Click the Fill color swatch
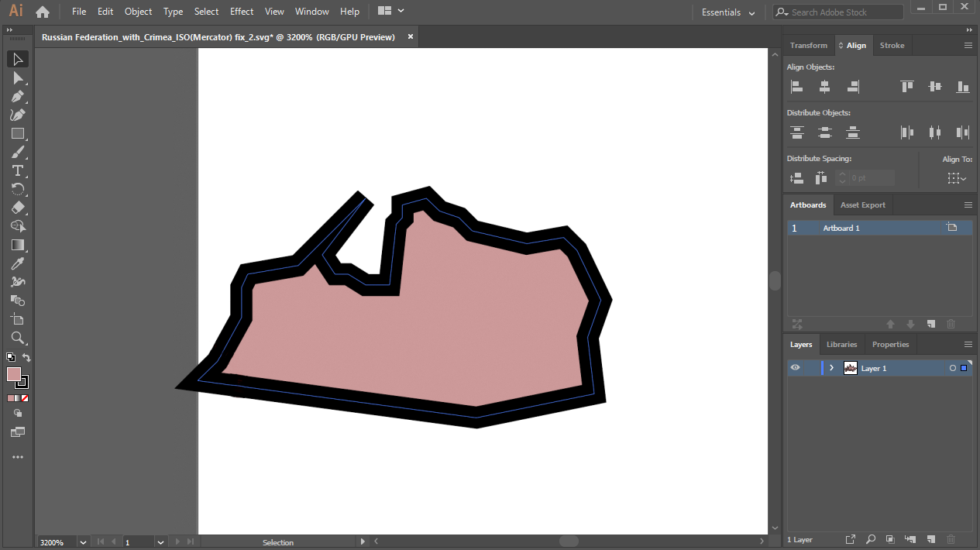Image resolution: width=980 pixels, height=550 pixels. [14, 374]
